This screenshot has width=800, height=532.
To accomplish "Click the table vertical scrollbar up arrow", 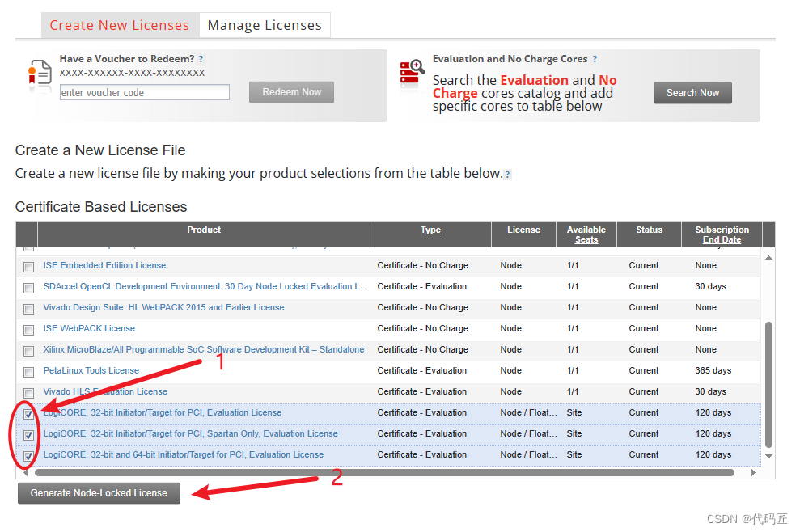I will coord(768,258).
